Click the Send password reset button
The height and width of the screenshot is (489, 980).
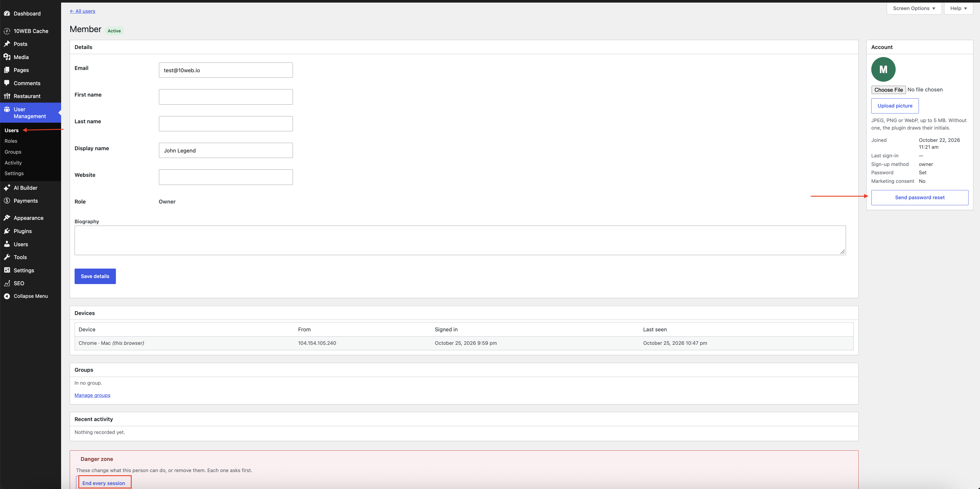[x=919, y=198]
